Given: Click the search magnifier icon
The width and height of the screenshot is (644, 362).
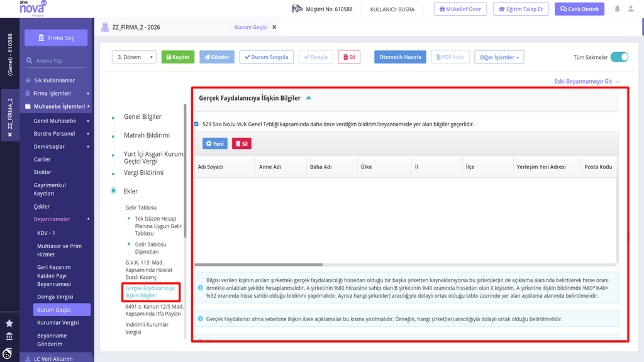Looking at the screenshot, I should pos(29,61).
